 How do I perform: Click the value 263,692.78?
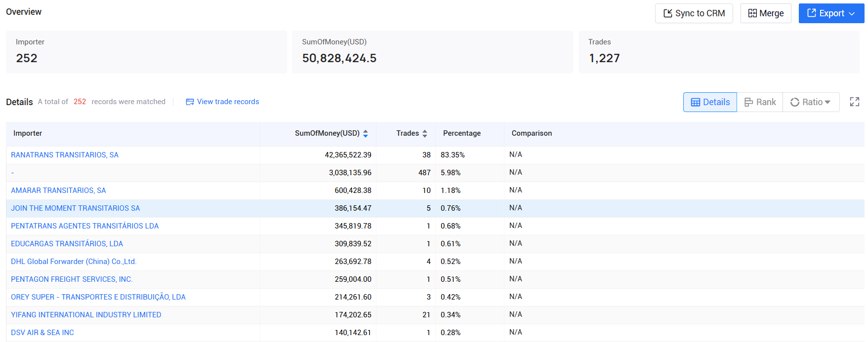coord(353,262)
